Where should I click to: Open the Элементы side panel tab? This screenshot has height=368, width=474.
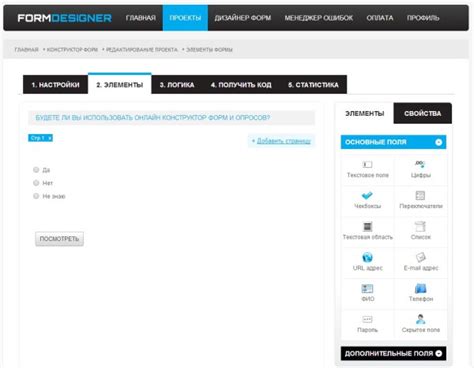tap(365, 113)
